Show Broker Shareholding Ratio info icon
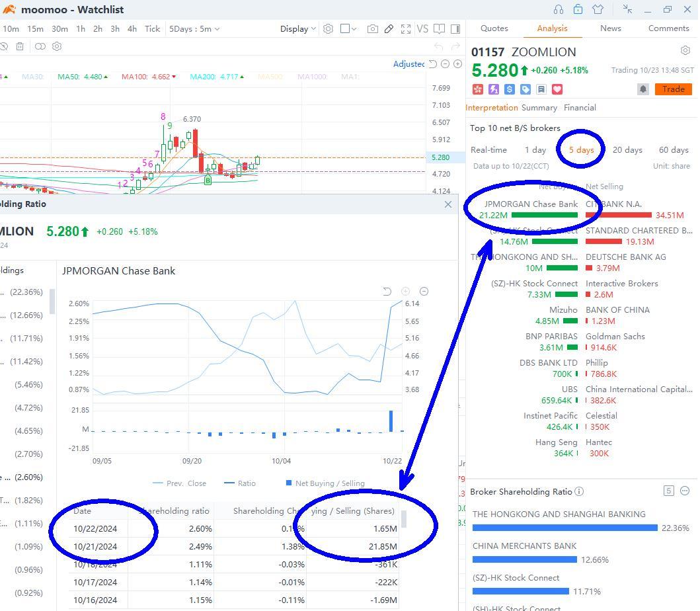The height and width of the screenshot is (611, 700). point(579,492)
